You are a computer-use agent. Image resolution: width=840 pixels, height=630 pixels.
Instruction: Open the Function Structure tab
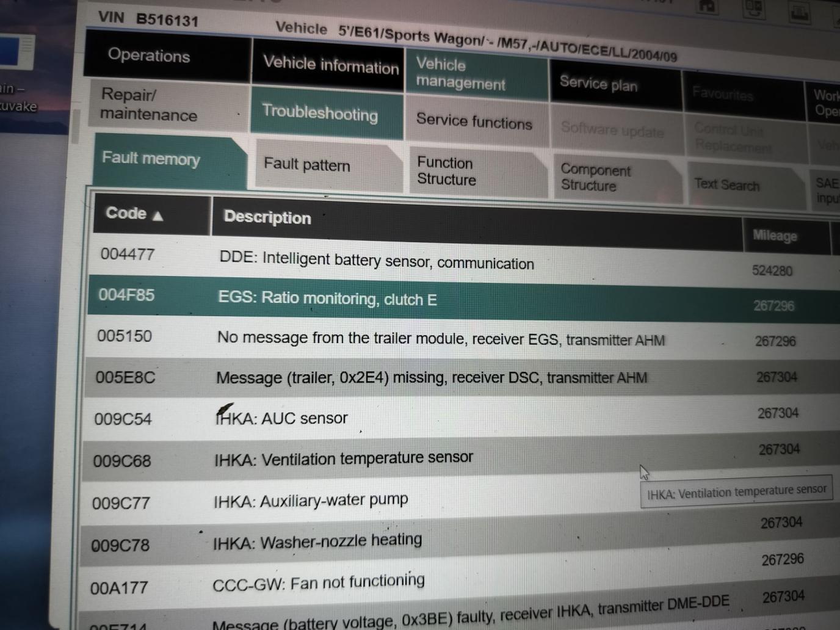[x=446, y=172]
